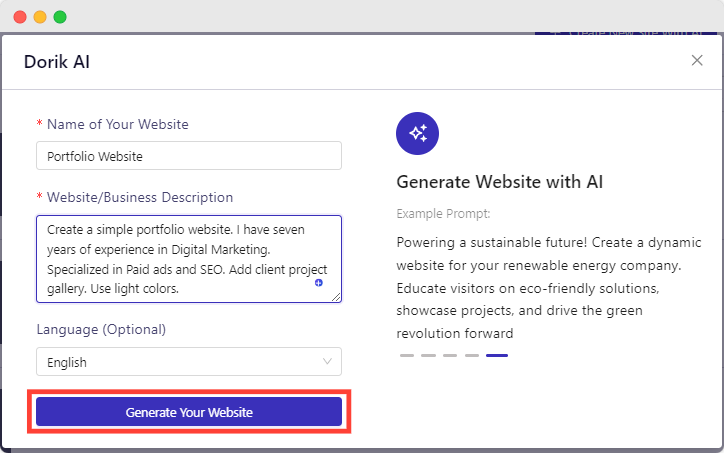This screenshot has height=453, width=724.
Task: Click the yellow macOS minimize button
Action: click(40, 17)
